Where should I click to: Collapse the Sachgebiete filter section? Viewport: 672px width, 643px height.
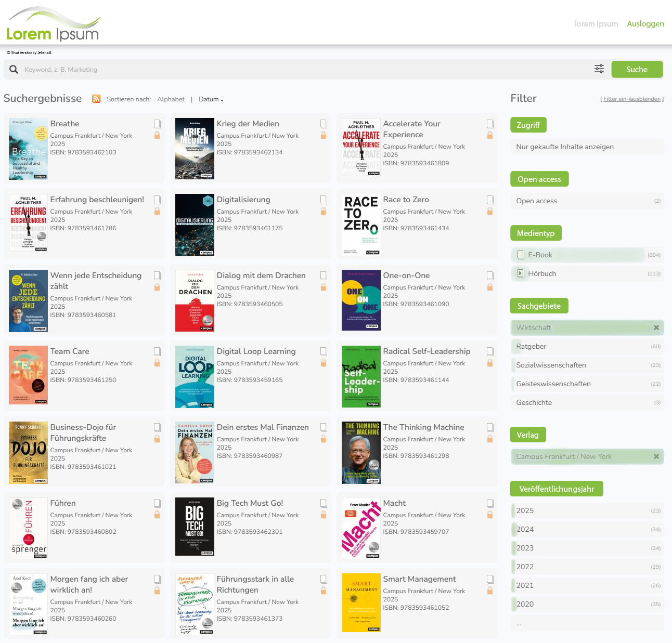pos(539,306)
